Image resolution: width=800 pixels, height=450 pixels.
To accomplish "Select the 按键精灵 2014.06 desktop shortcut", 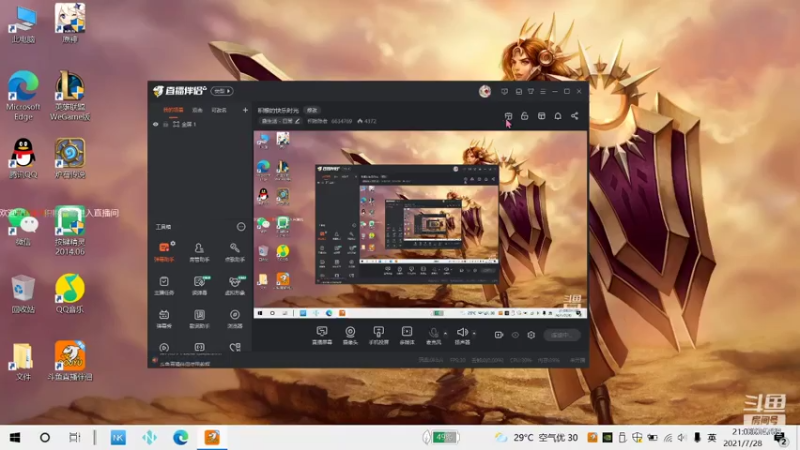I will (x=70, y=231).
